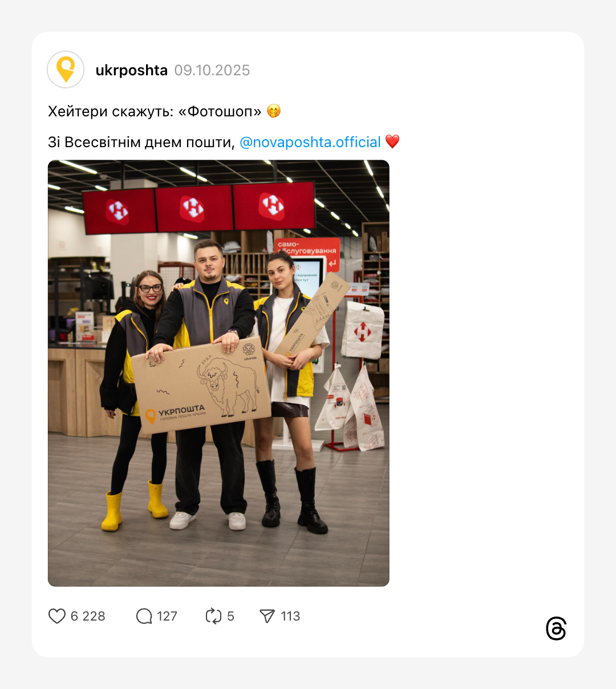Click the Threads logo in the corner
The width and height of the screenshot is (616, 689).
[556, 629]
